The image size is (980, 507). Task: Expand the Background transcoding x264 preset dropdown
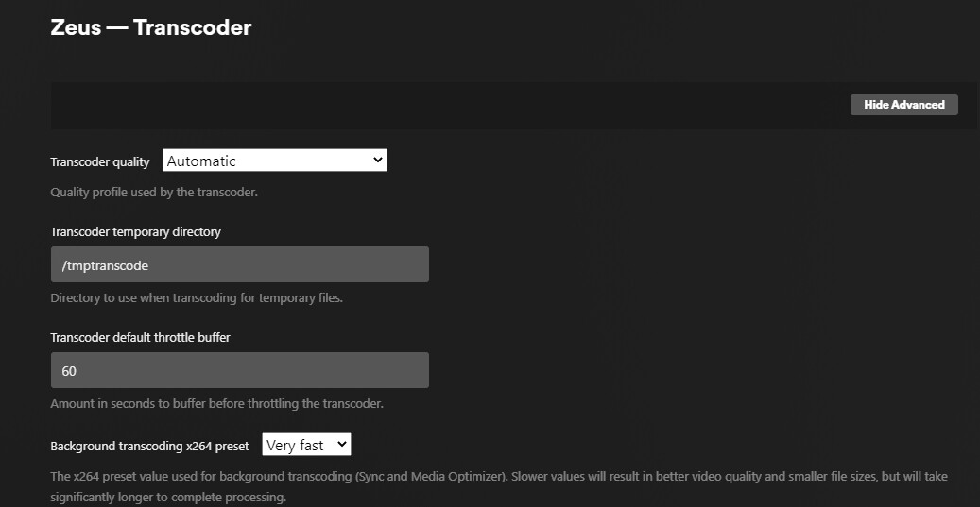(305, 445)
